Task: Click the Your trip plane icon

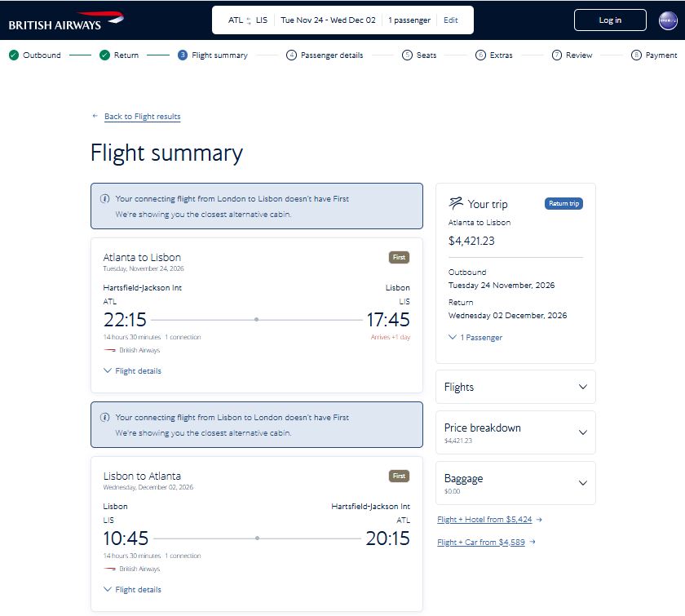Action: tap(456, 203)
